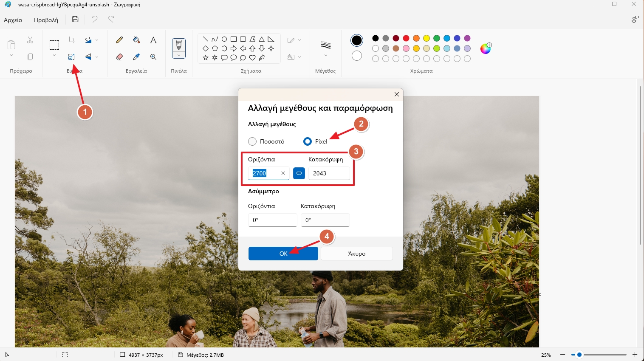
Task: Activate the Color picker eyedropper
Action: click(136, 57)
